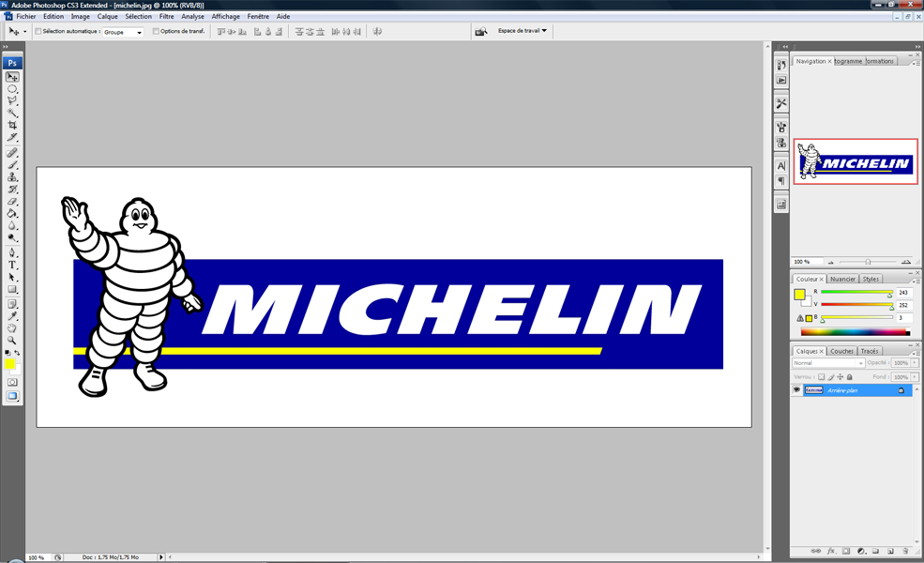Screen dimensions: 924x563
Task: Select the Clone Stamp tool
Action: coord(12,176)
